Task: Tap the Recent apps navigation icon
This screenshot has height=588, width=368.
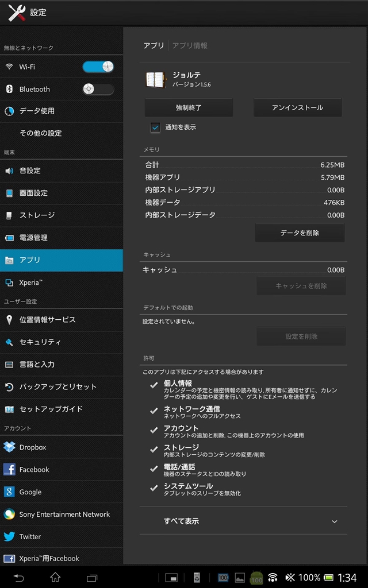Action: [92, 578]
